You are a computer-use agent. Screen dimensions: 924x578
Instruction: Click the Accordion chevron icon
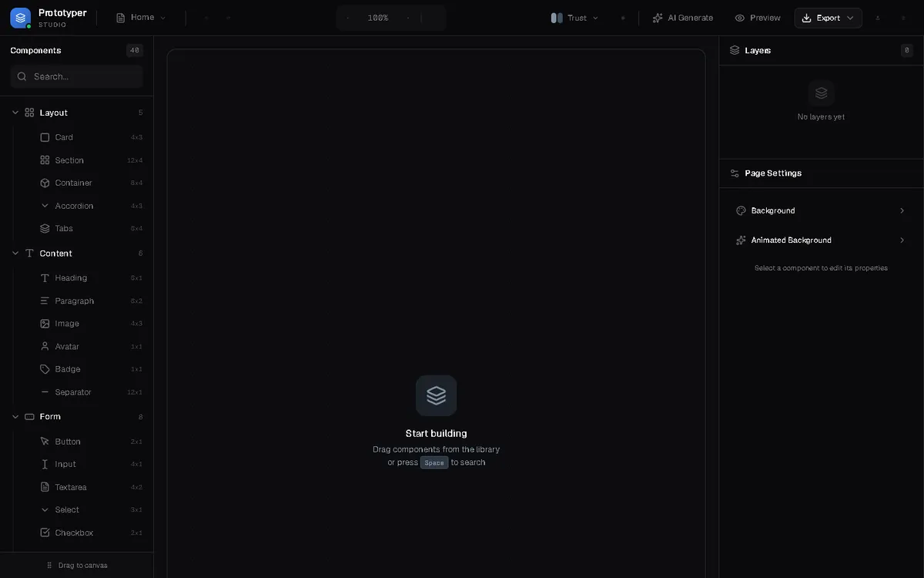point(45,206)
